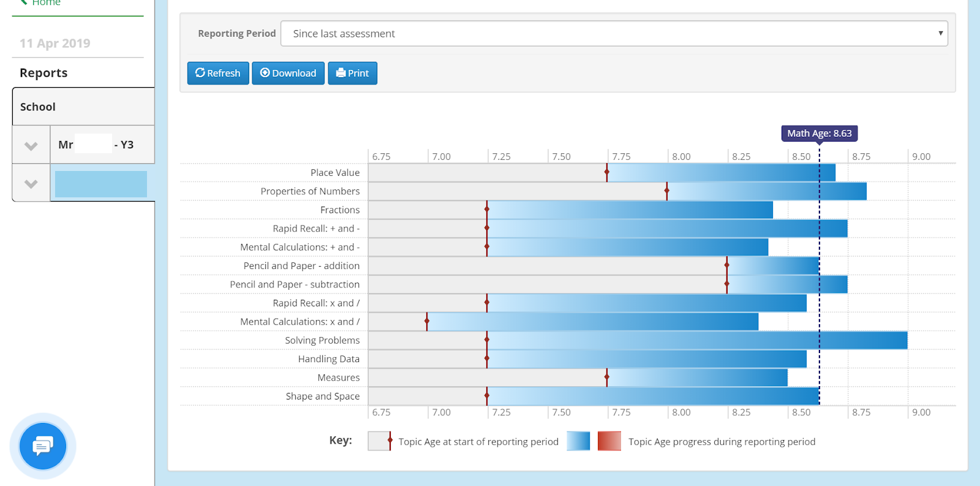This screenshot has height=486, width=980.
Task: Click the Reporting Period label
Action: pos(237,34)
